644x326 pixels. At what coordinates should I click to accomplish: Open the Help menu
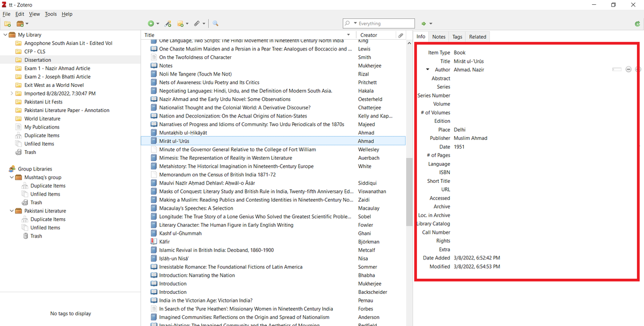pyautogui.click(x=67, y=14)
